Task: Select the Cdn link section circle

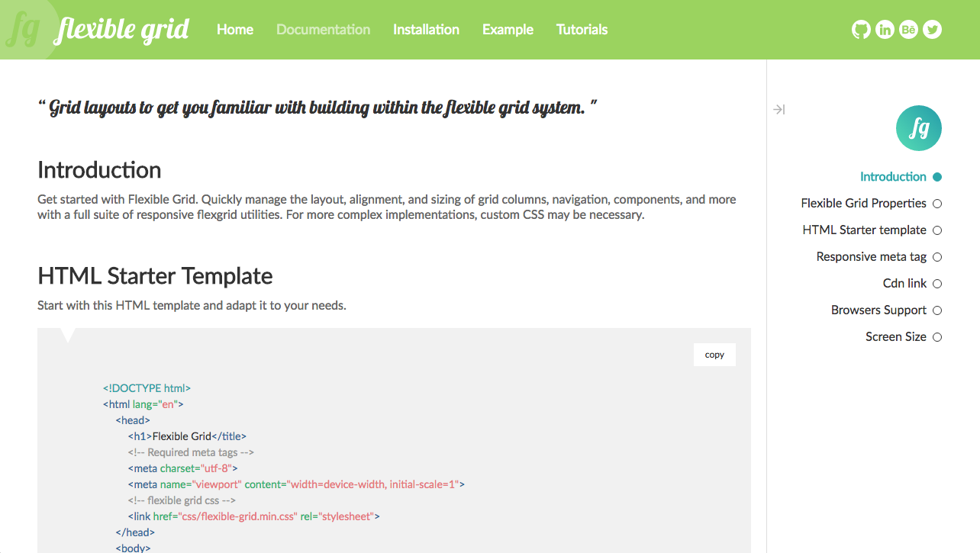Action: tap(937, 283)
